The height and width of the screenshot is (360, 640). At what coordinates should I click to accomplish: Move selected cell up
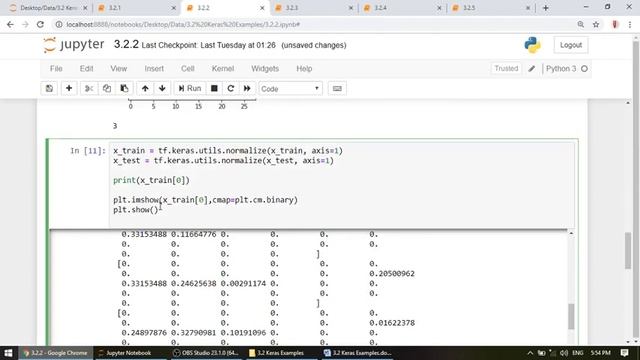pos(145,89)
